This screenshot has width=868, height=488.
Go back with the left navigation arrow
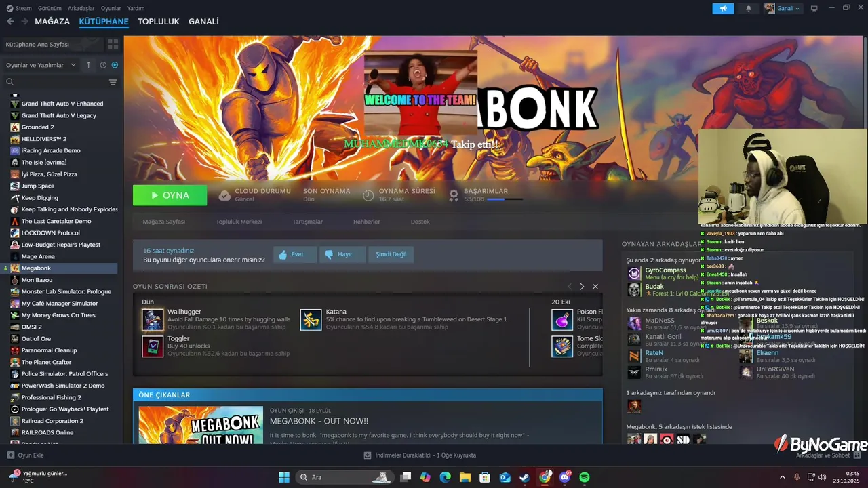coord(10,22)
